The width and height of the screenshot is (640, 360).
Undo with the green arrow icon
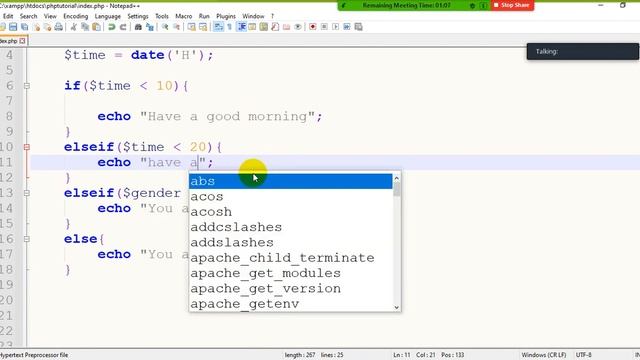pyautogui.click(x=111, y=27)
